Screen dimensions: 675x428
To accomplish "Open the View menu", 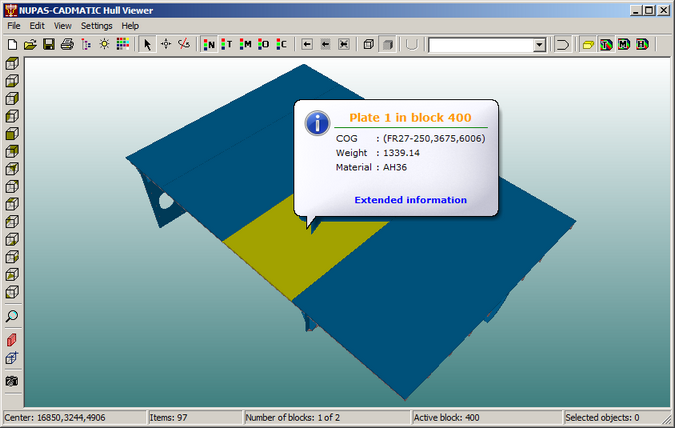I will [63, 26].
